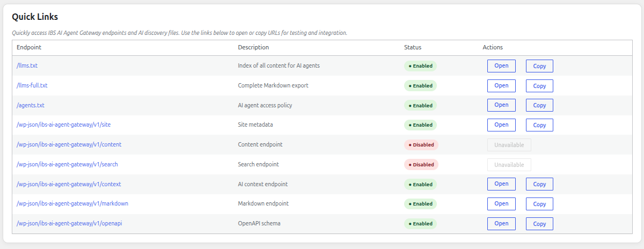Open the /agents.txt endpoint
This screenshot has width=644, height=249.
501,105
